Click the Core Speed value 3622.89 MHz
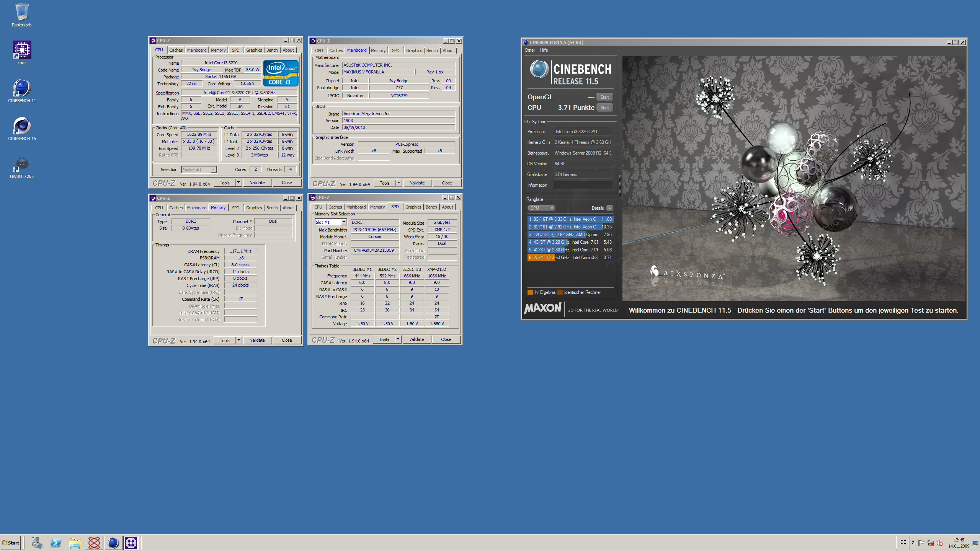The width and height of the screenshot is (980, 551). [199, 134]
